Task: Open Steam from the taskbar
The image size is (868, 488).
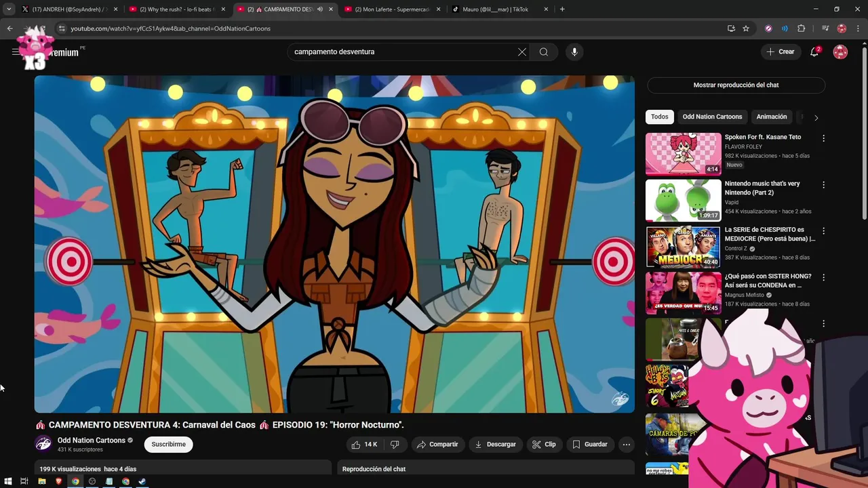Action: click(x=142, y=481)
